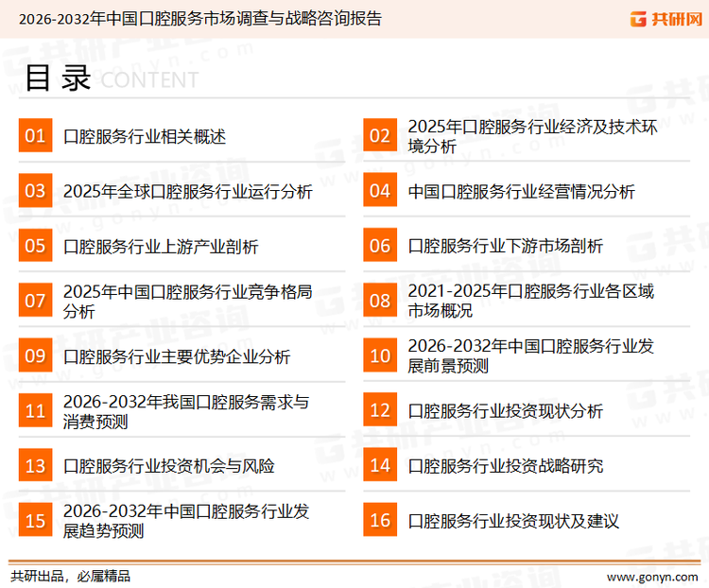Click the 目录 heading
This screenshot has width=709, height=588.
(x=58, y=78)
